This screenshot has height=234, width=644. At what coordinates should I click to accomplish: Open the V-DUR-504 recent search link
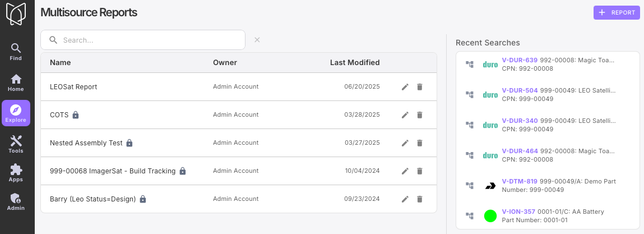(520, 90)
